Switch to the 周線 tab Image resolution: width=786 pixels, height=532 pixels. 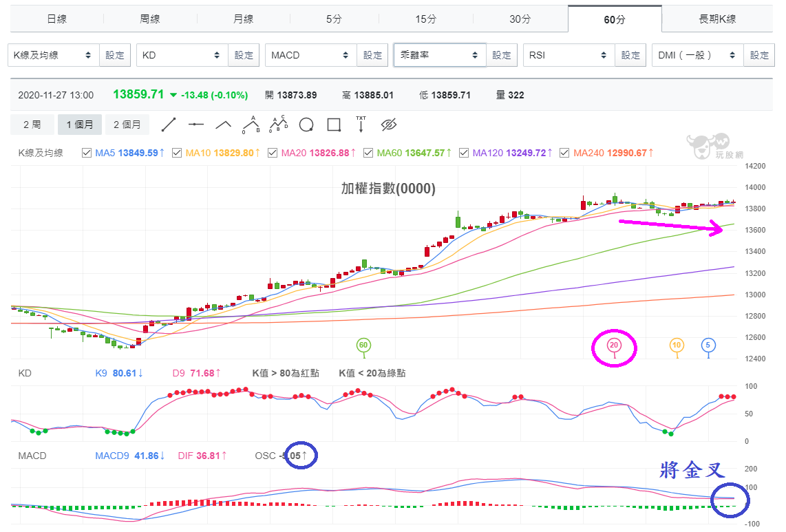click(x=150, y=19)
